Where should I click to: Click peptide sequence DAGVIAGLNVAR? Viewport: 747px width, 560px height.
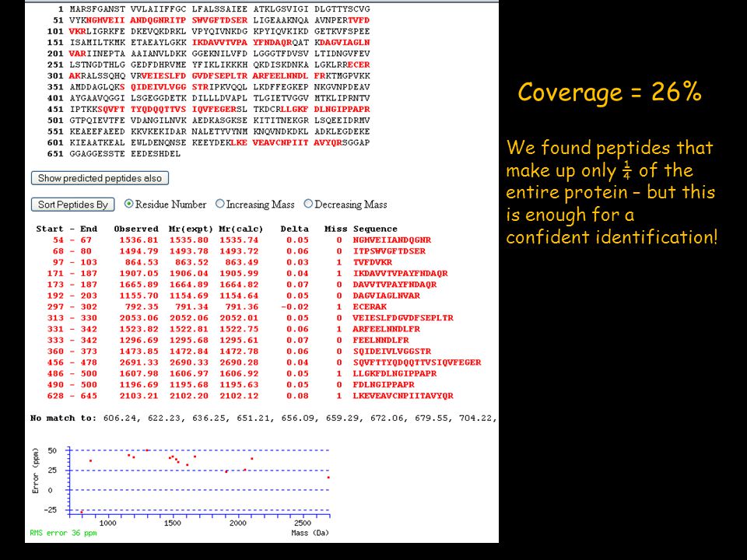click(x=387, y=296)
